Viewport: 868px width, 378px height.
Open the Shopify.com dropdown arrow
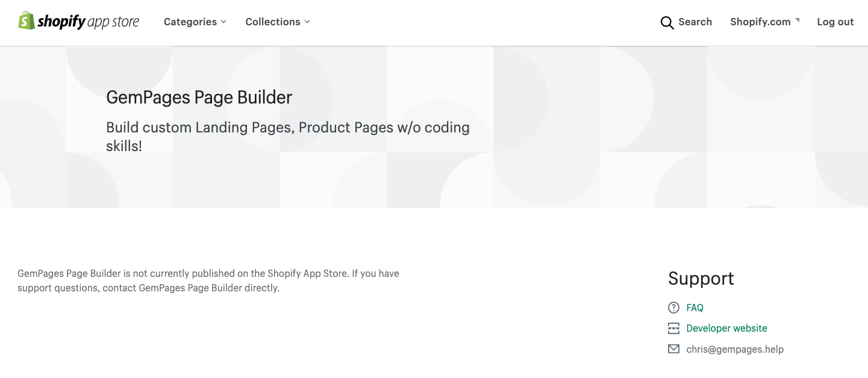(x=798, y=20)
